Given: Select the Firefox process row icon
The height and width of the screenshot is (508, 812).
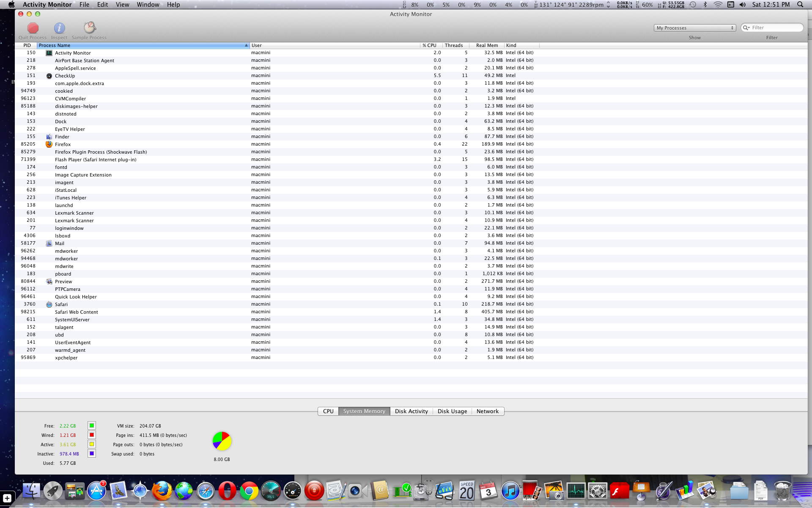Looking at the screenshot, I should tap(49, 144).
